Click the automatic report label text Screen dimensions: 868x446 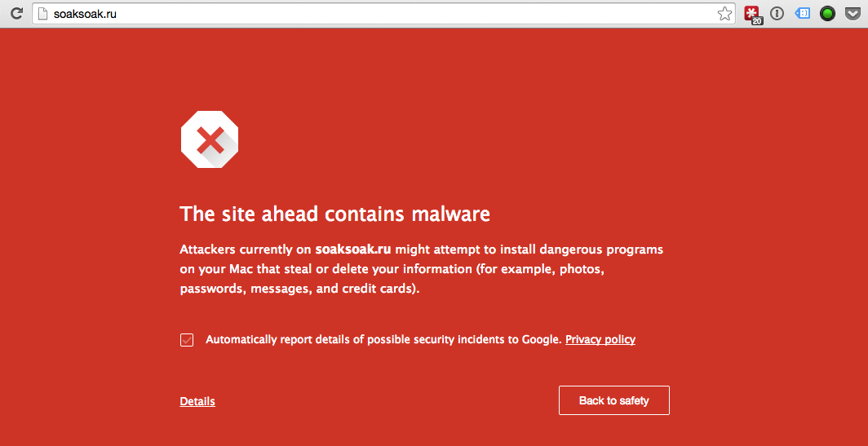pos(383,339)
